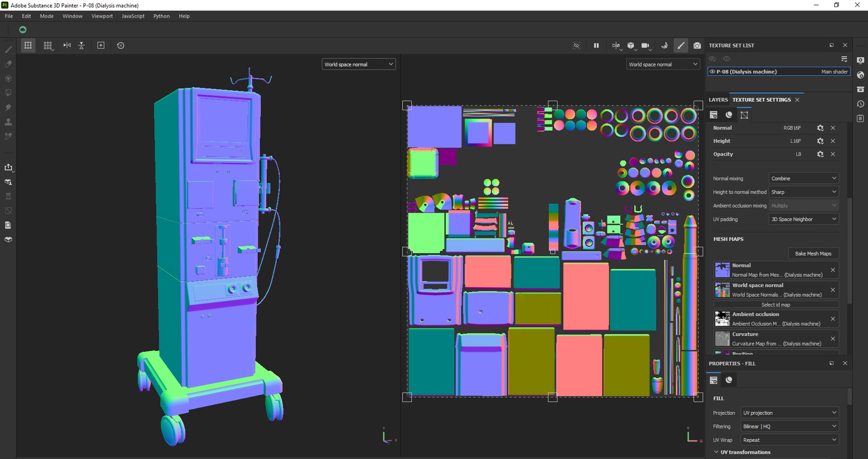Click the Select id map button

click(x=776, y=305)
